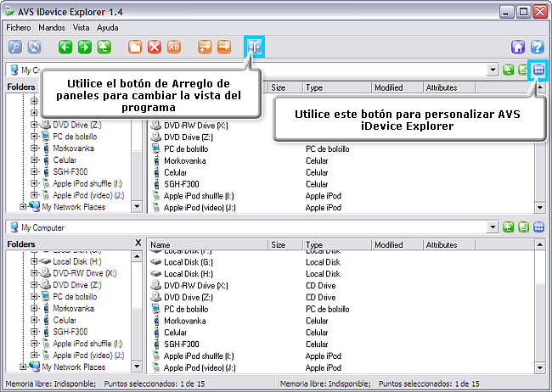Open the lower panel My Computer address dropdown

[493, 227]
